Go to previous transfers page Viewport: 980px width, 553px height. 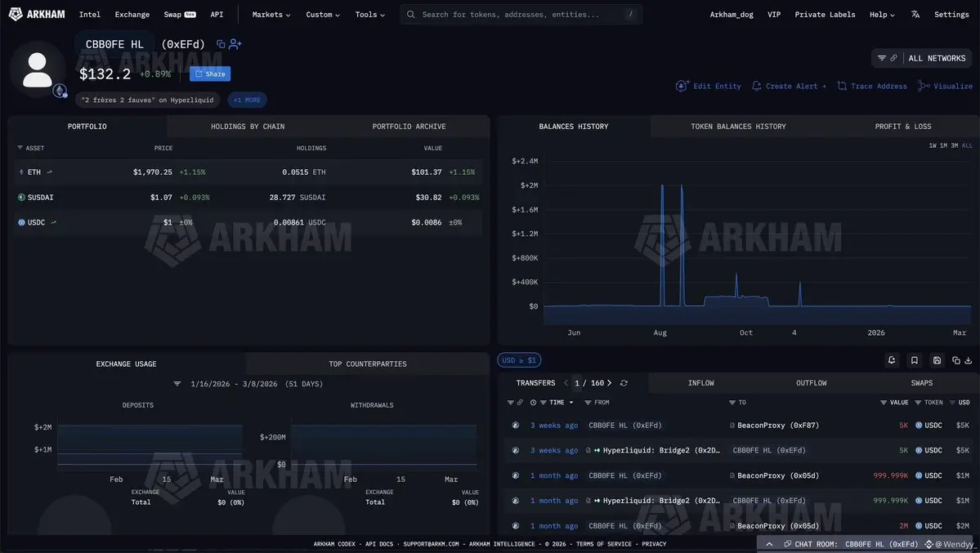coord(566,383)
